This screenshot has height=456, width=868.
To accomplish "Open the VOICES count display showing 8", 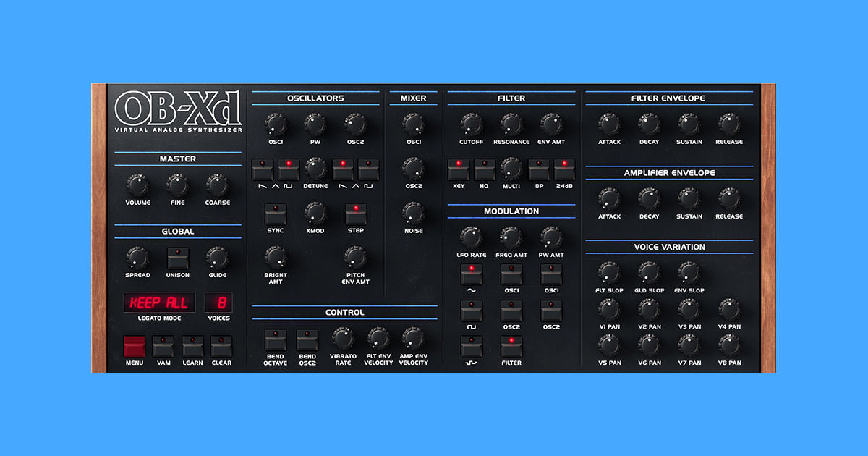I will click(218, 303).
